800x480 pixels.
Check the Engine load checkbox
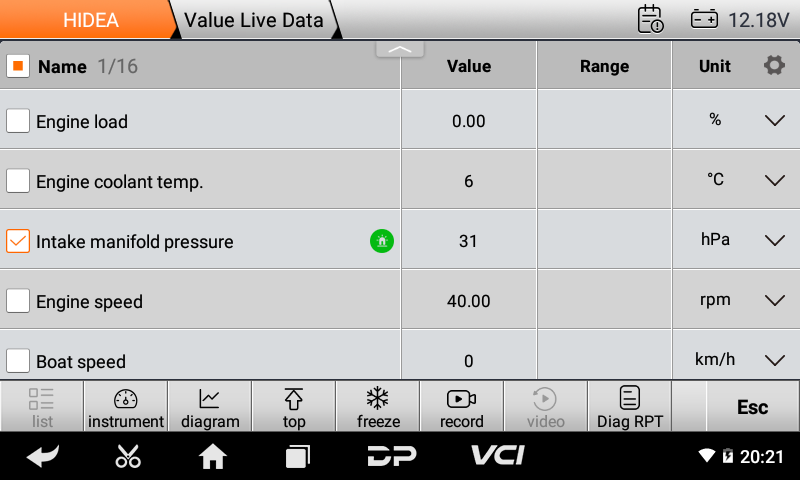pos(18,121)
